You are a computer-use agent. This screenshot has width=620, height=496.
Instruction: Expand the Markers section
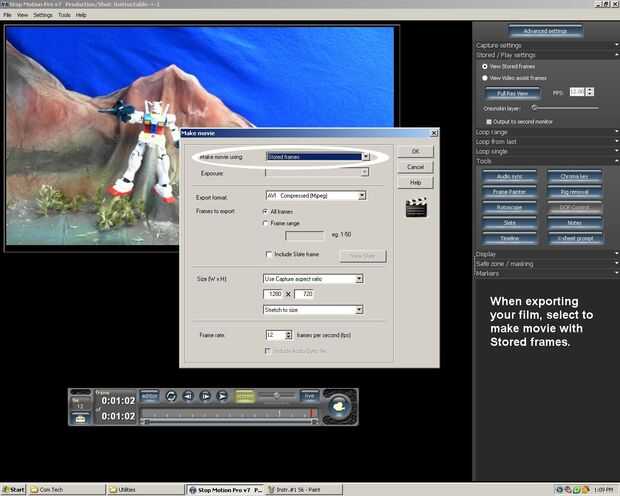point(546,273)
